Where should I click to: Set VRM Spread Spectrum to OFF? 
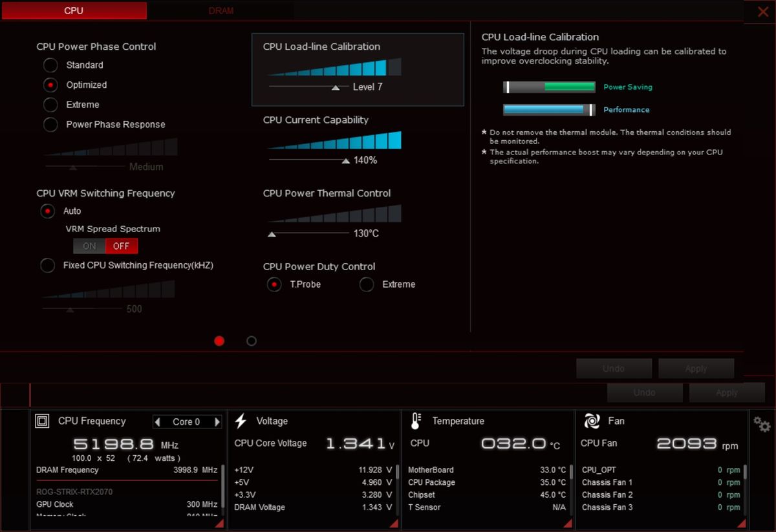(x=122, y=246)
